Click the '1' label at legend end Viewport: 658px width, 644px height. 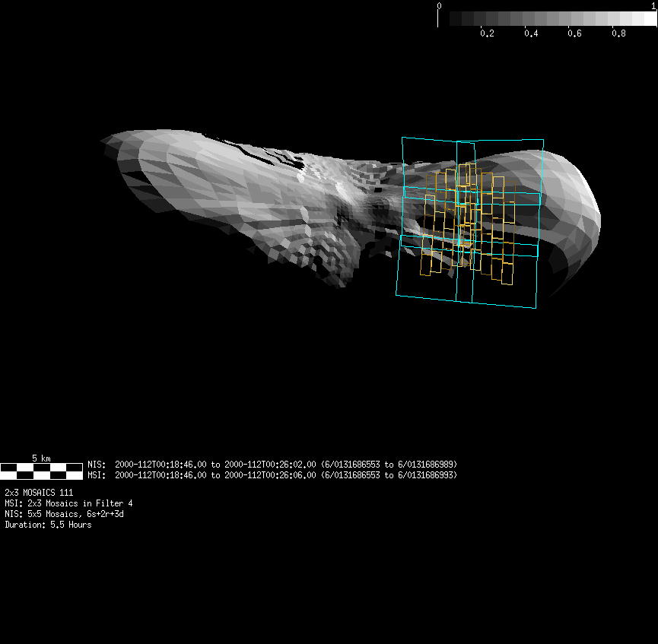(653, 6)
